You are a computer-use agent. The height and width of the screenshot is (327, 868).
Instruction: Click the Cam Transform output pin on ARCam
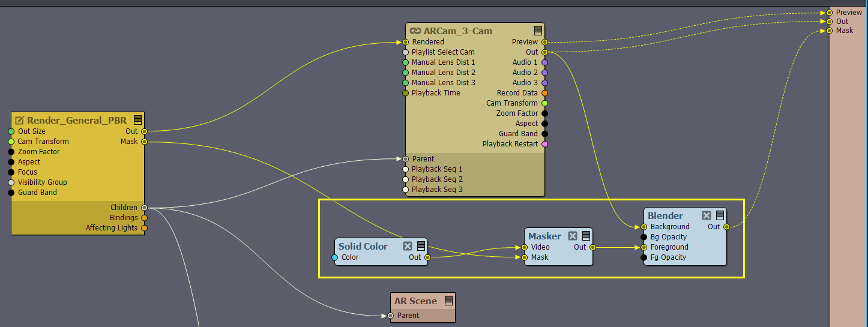pyautogui.click(x=544, y=103)
